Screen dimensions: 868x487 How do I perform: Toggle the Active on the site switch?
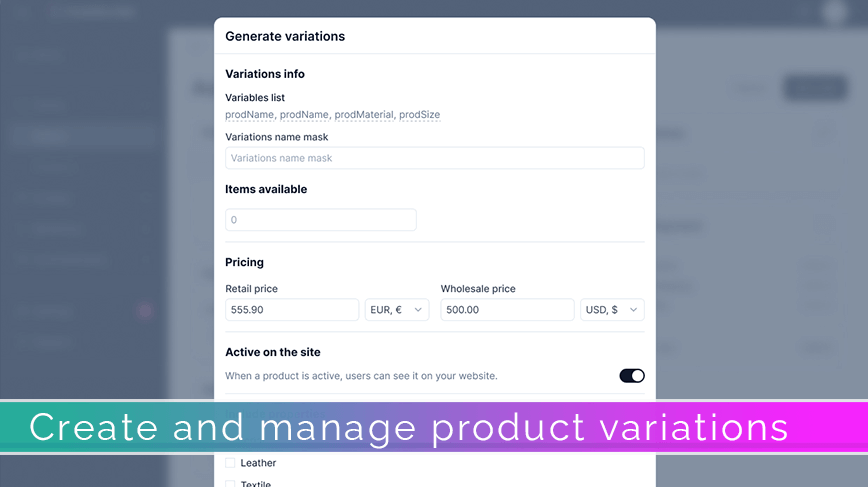(x=632, y=376)
